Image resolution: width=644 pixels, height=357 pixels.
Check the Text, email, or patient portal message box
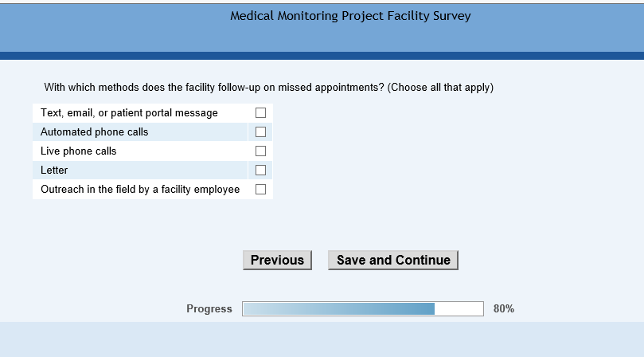click(x=260, y=113)
